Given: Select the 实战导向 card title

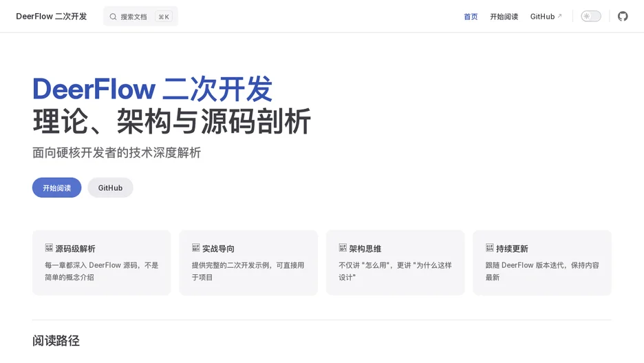Looking at the screenshot, I should [x=219, y=249].
